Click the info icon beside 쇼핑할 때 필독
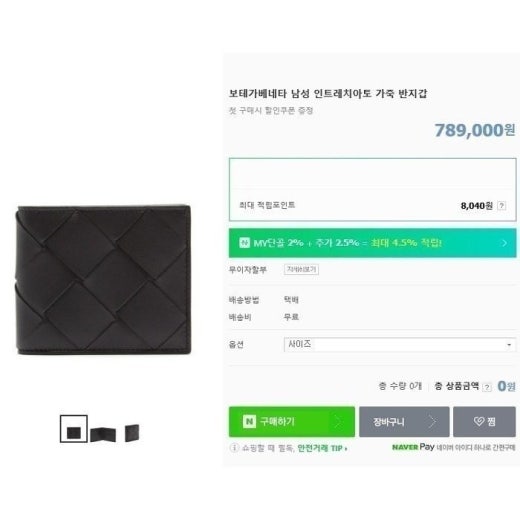 click(x=234, y=448)
